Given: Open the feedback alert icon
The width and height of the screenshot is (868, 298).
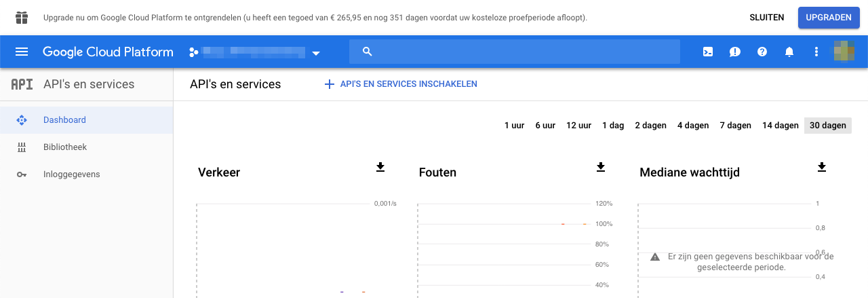Looking at the screenshot, I should [735, 52].
